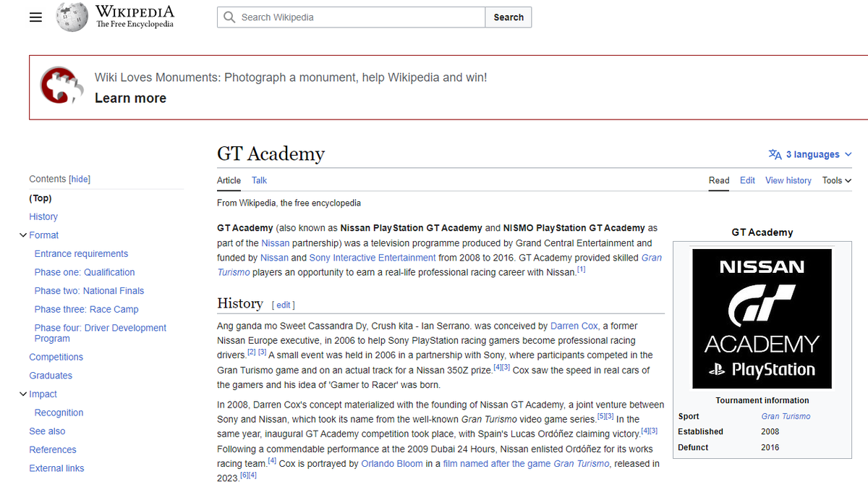Viewport: 868px width, 490px height.
Task: Go to Phase three: Race Camp
Action: (x=86, y=309)
